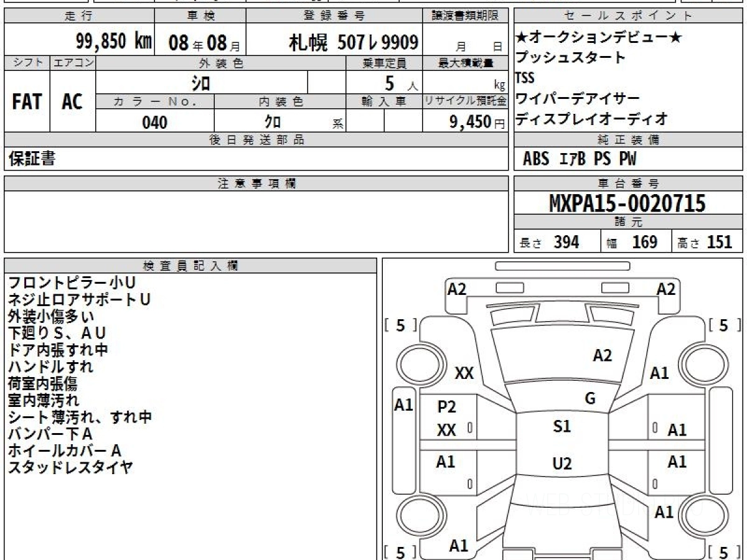
Task: Click the XX mark directly below P2
Action: coord(446,430)
